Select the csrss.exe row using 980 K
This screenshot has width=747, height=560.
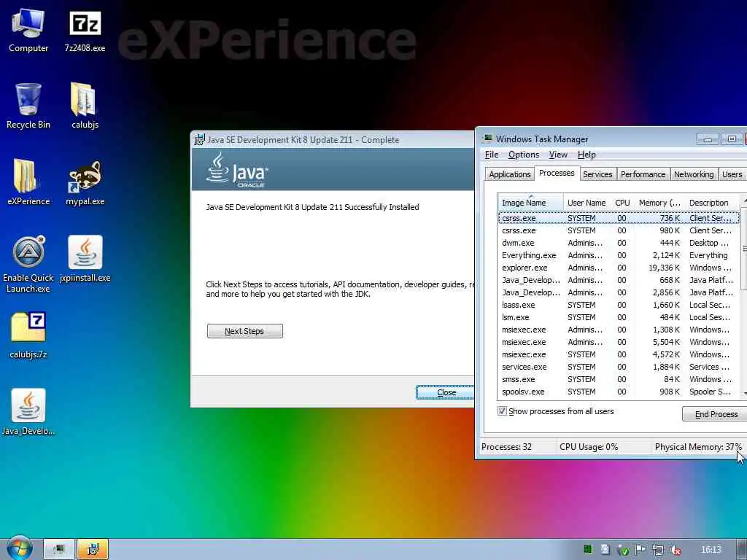coord(619,230)
